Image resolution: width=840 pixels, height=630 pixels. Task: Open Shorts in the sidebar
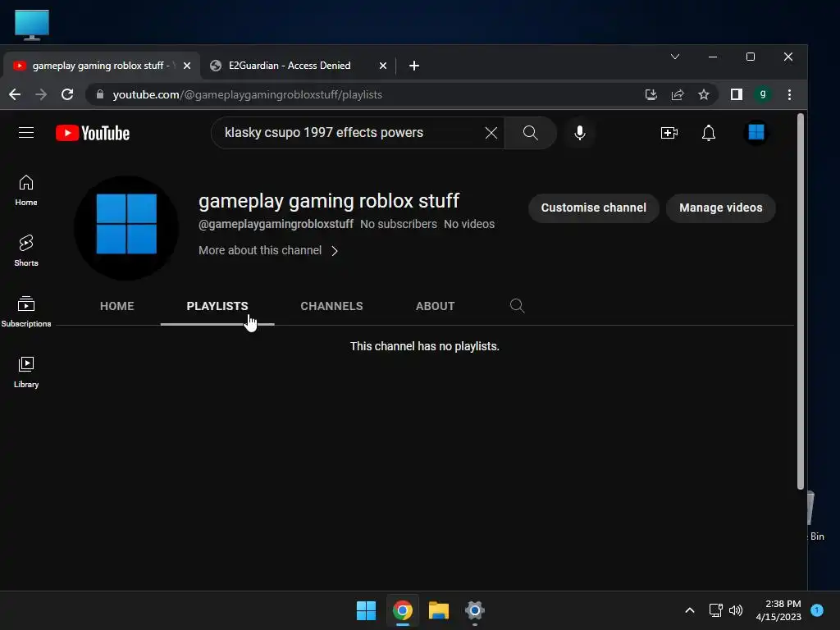coord(25,251)
